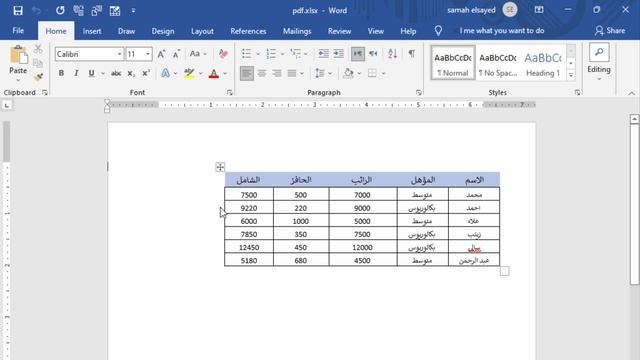The height and width of the screenshot is (360, 640).
Task: Open the Calibri font name dropdown
Action: 119,54
